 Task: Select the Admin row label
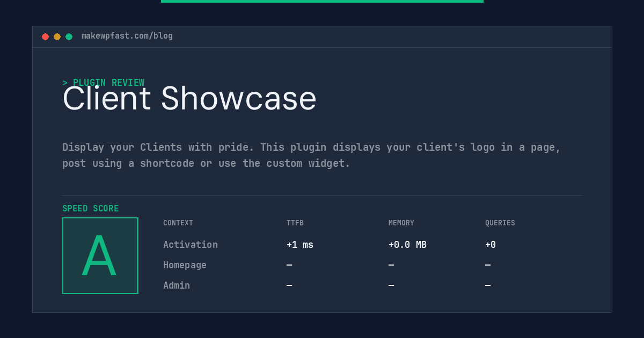[x=177, y=285]
